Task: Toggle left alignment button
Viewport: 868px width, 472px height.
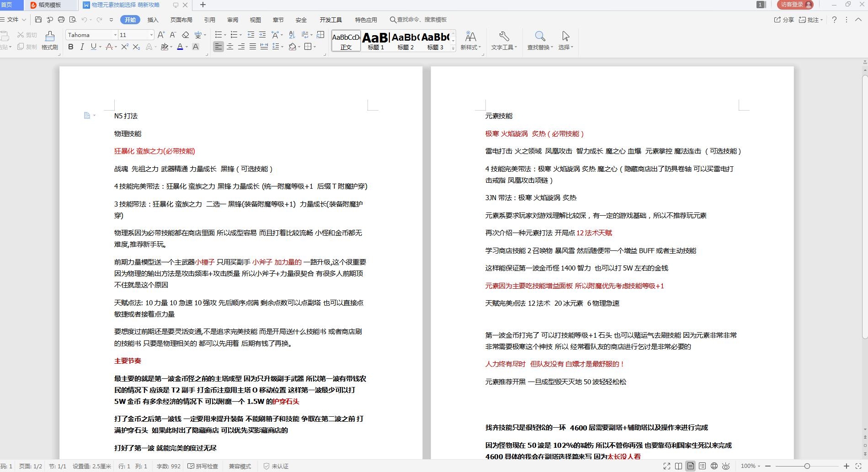Action: pos(218,47)
